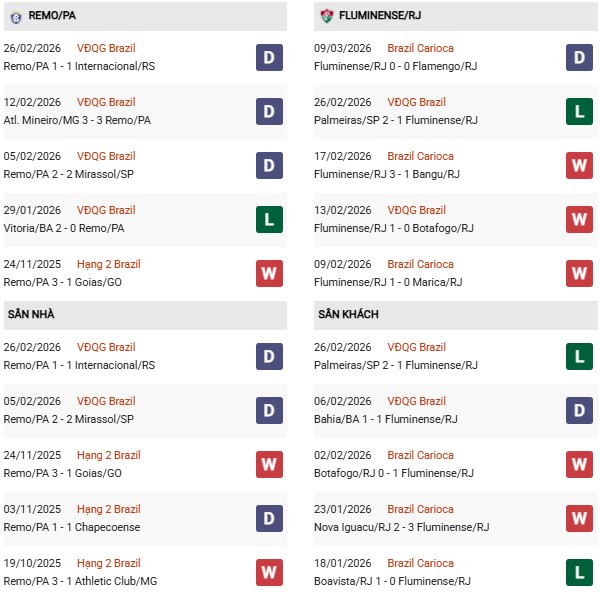Click the W badge for Fluminense/RJ vs Bangu/RJ
This screenshot has width=600, height=592.
580,165
